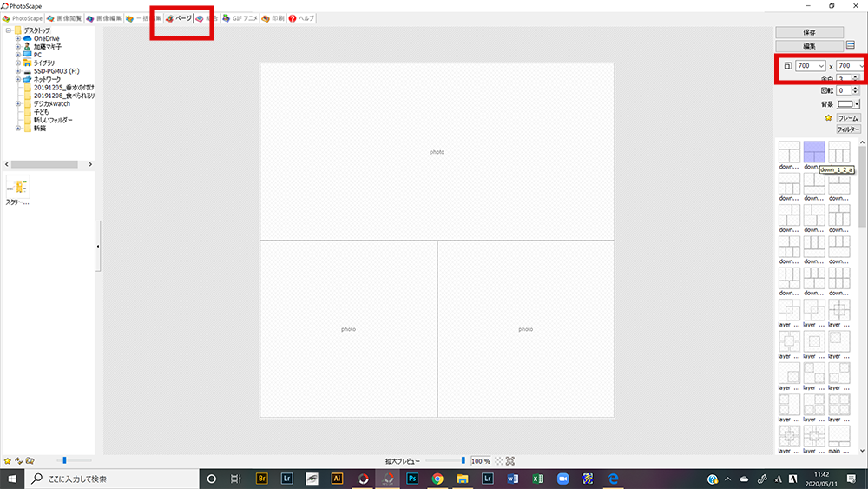This screenshot has height=489, width=868.
Task: Click folder tree scrollbar left arrow
Action: pyautogui.click(x=7, y=164)
